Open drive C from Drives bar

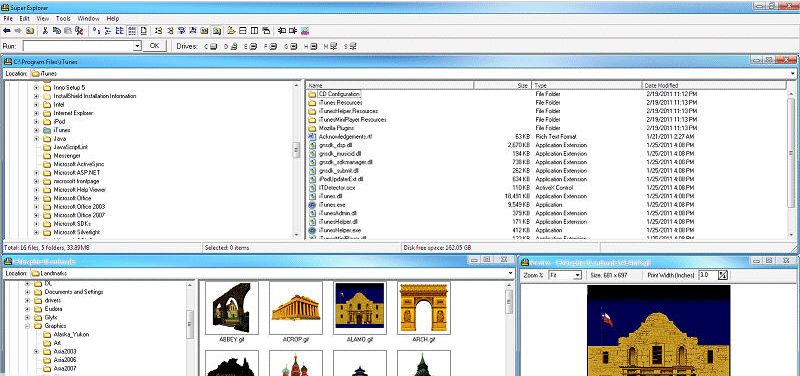(211, 46)
